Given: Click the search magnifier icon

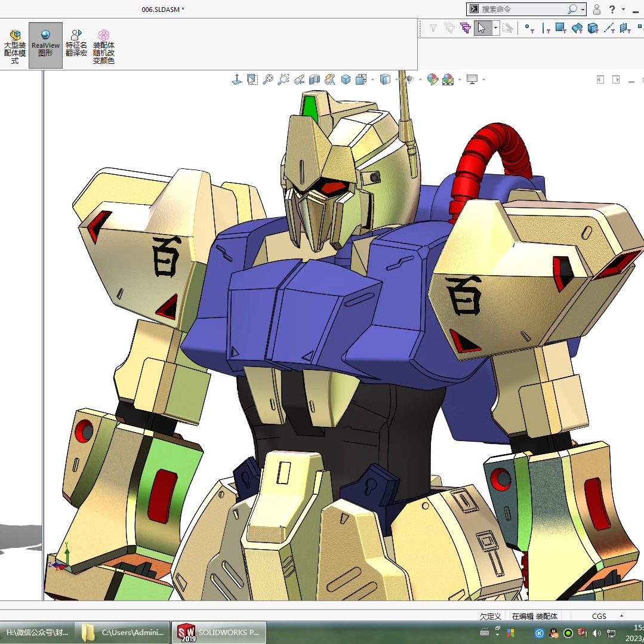Looking at the screenshot, I should tap(572, 9).
